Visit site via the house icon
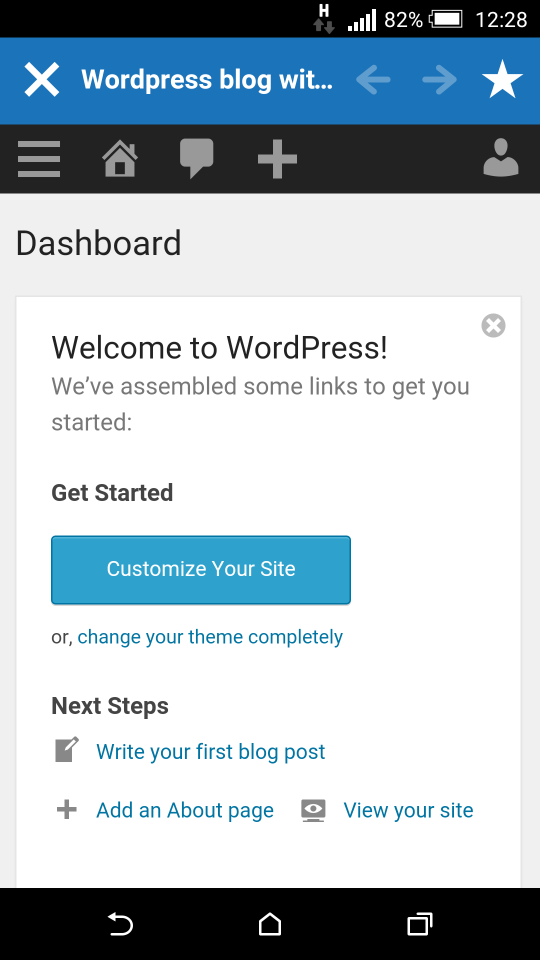This screenshot has width=540, height=960. coord(119,159)
